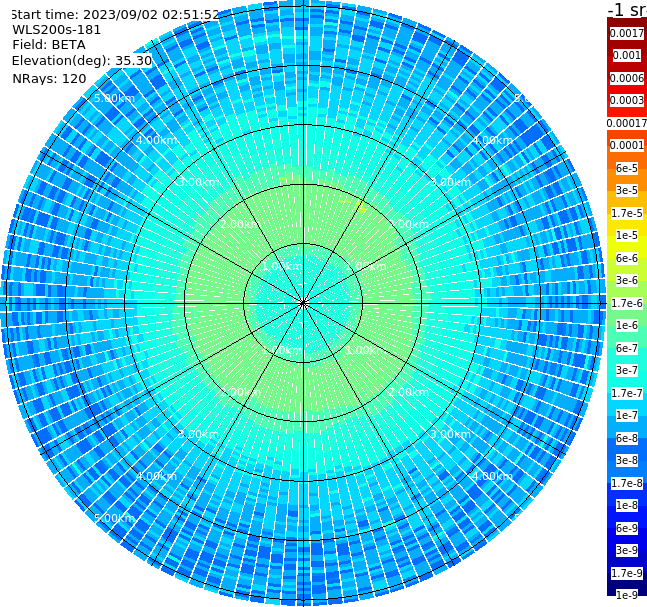Click the 1.7e-5 colorbar label
This screenshot has height=607, width=647.
point(627,213)
